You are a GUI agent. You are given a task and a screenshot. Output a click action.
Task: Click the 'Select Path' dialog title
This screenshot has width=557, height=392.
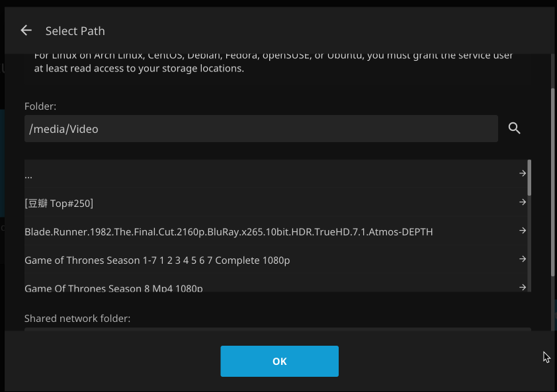coord(75,31)
